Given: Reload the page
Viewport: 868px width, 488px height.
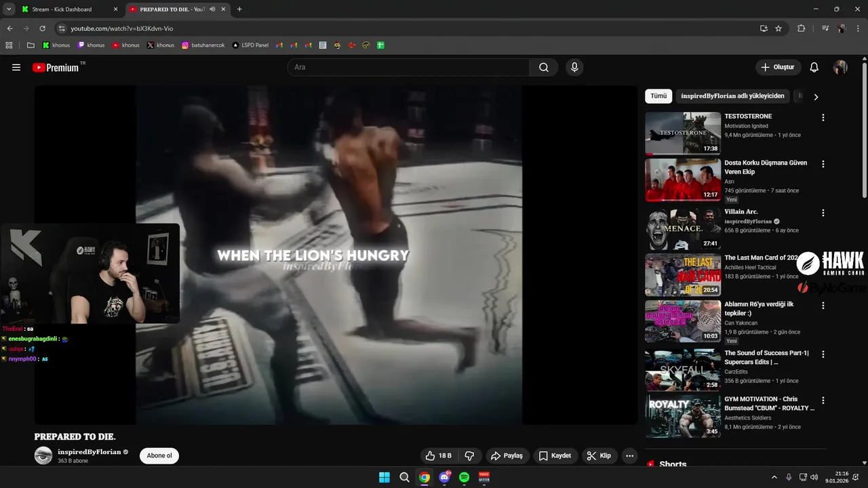Looking at the screenshot, I should (42, 28).
